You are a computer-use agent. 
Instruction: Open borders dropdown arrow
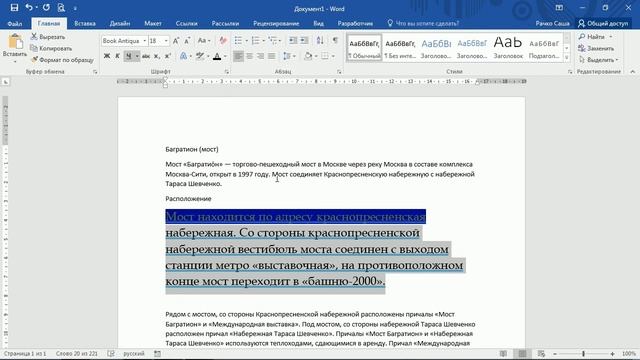point(333,56)
